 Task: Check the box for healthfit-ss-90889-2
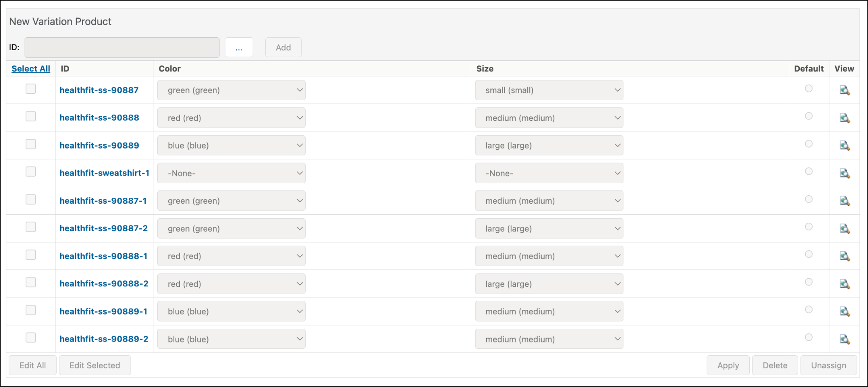[x=31, y=337]
